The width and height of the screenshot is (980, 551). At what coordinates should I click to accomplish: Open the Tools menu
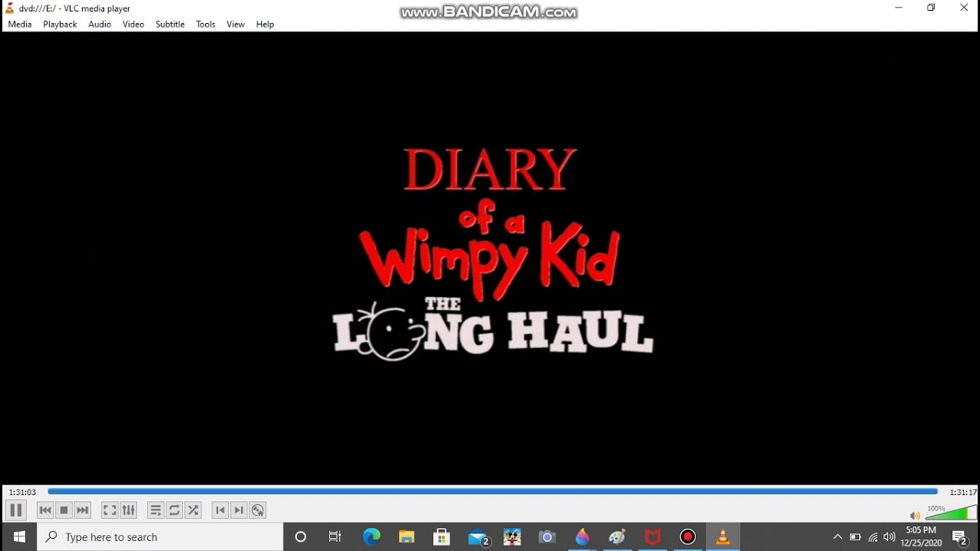pos(205,24)
